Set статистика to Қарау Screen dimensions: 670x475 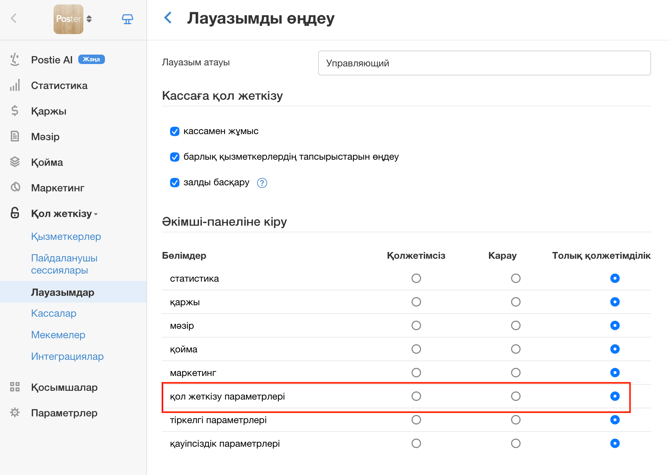click(516, 279)
